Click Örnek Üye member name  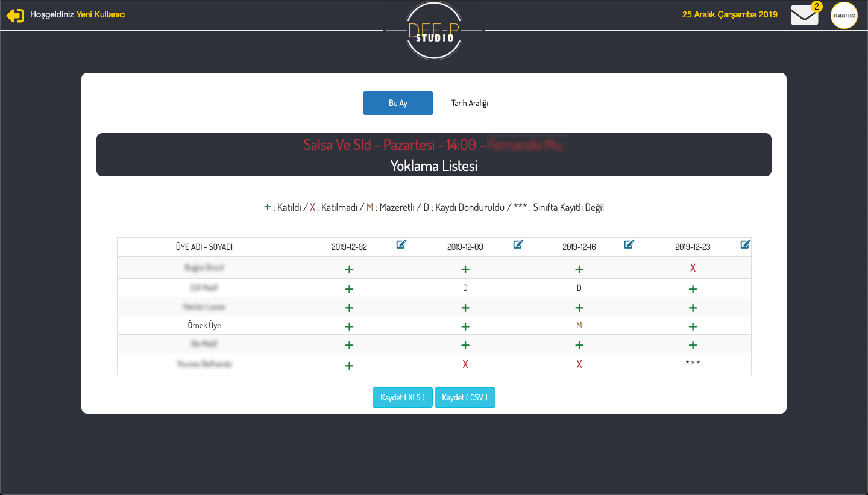pyautogui.click(x=204, y=326)
